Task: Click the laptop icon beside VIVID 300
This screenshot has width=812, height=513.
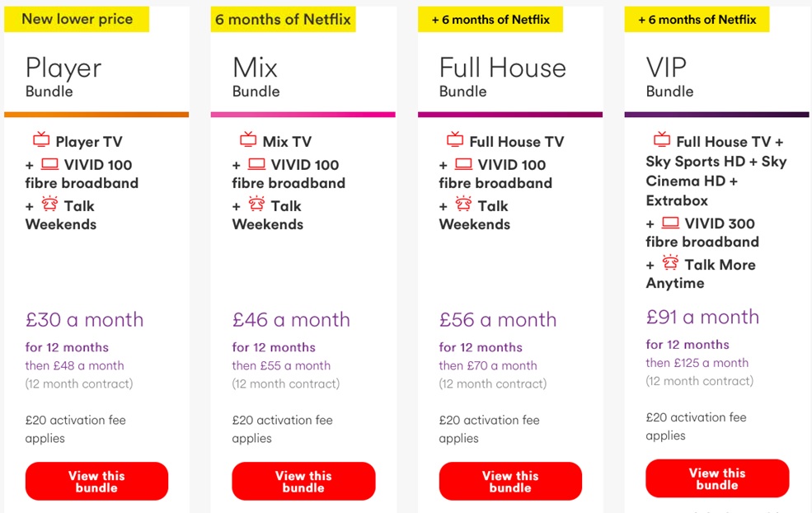Action: pos(670,223)
